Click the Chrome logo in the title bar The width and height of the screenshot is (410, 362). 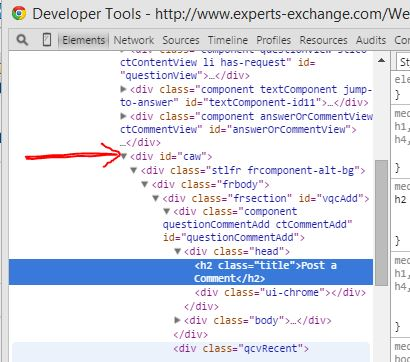click(19, 14)
